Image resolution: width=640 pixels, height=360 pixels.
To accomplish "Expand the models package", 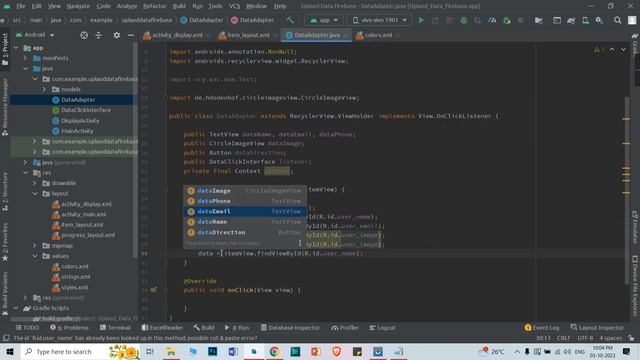I will tap(44, 89).
